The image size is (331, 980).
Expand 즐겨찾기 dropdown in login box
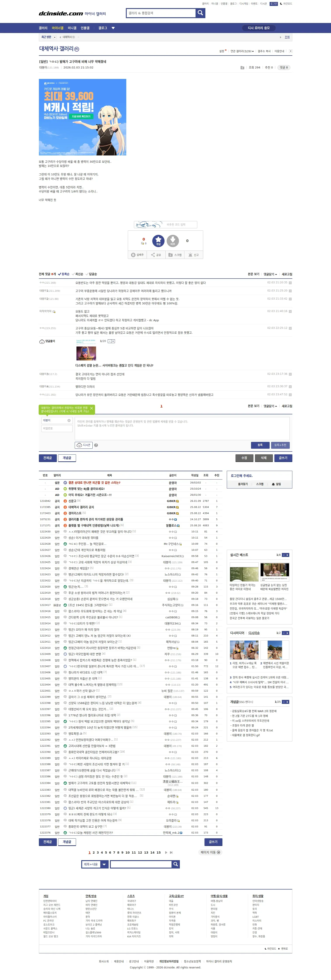pos(243,484)
